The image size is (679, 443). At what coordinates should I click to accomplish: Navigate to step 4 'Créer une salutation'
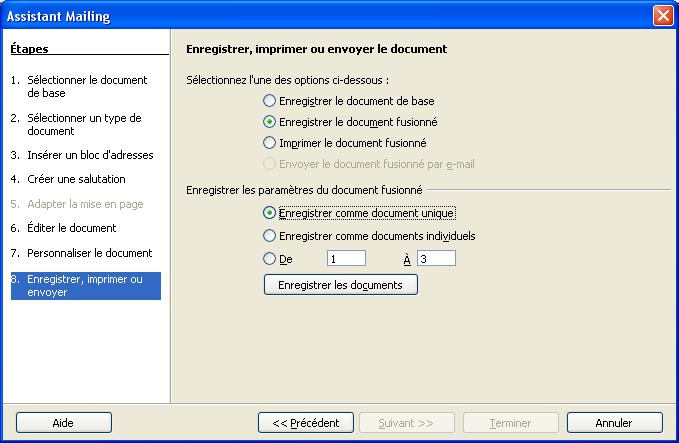(76, 178)
